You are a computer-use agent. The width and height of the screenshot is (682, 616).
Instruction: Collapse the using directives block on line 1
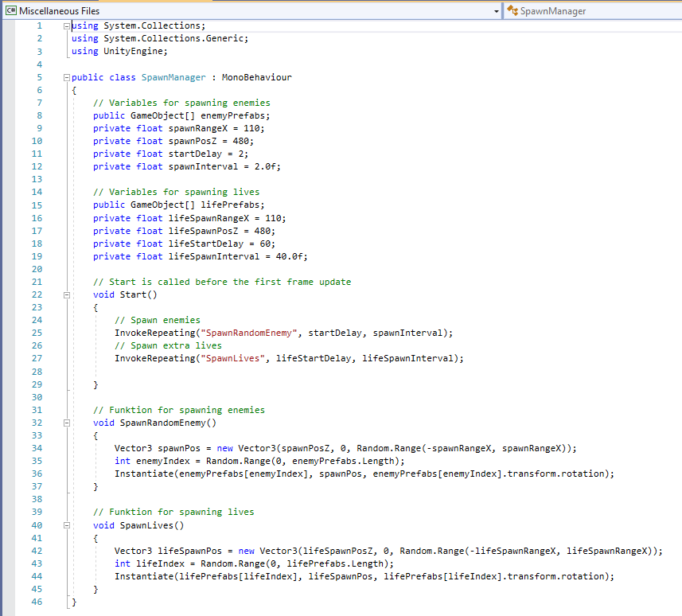click(x=67, y=26)
